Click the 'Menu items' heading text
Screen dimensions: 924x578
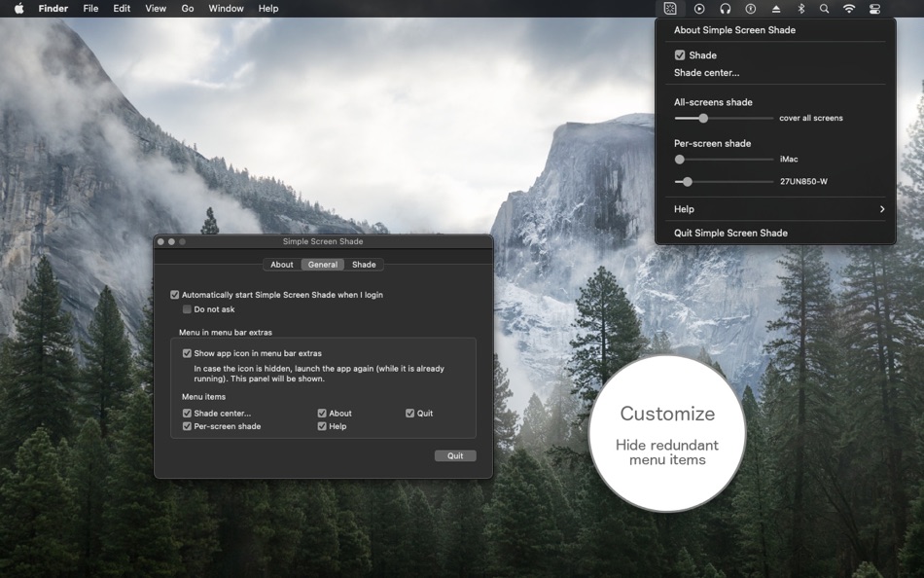pyautogui.click(x=203, y=396)
